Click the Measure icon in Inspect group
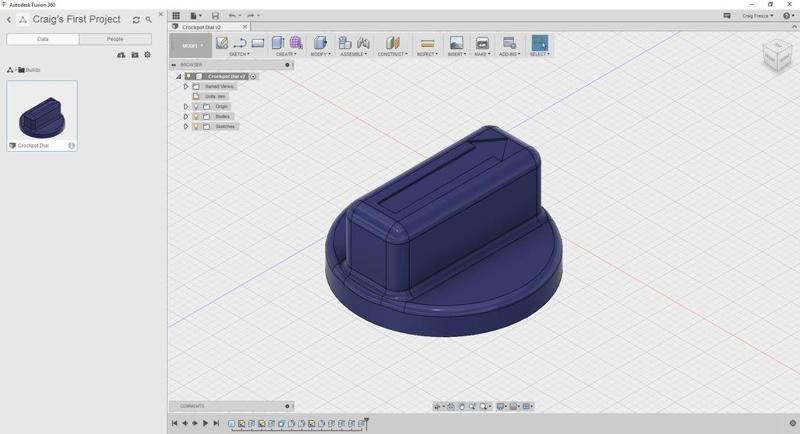Screen dimensions: 800x434 tap(427, 43)
